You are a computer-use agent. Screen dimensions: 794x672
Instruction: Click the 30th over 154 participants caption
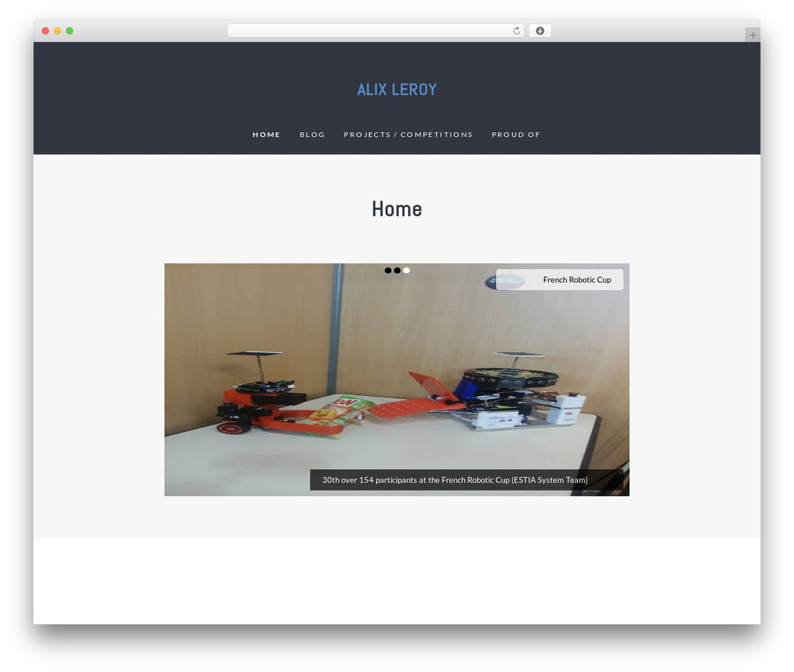(x=466, y=480)
